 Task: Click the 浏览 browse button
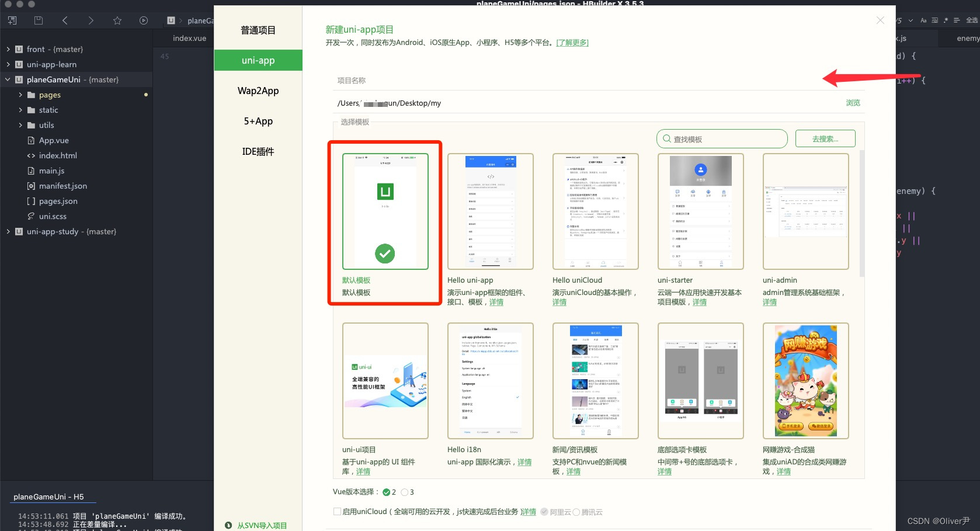[853, 103]
